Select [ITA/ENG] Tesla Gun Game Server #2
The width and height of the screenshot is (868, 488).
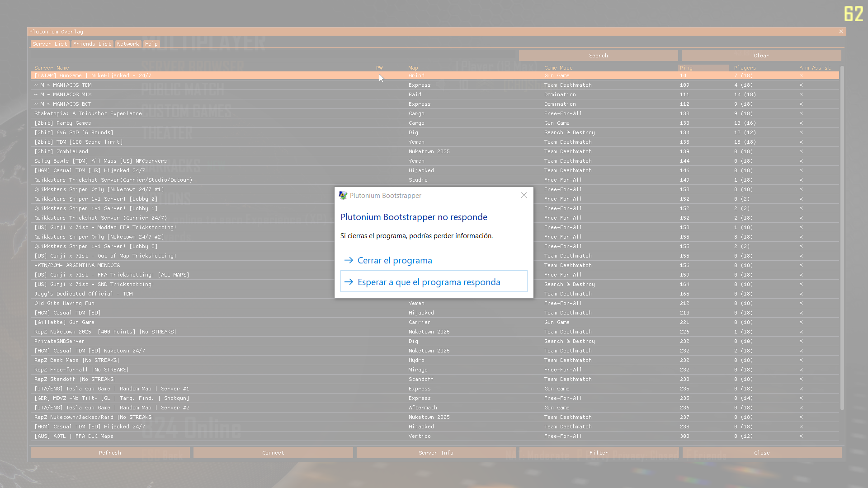[x=434, y=408]
